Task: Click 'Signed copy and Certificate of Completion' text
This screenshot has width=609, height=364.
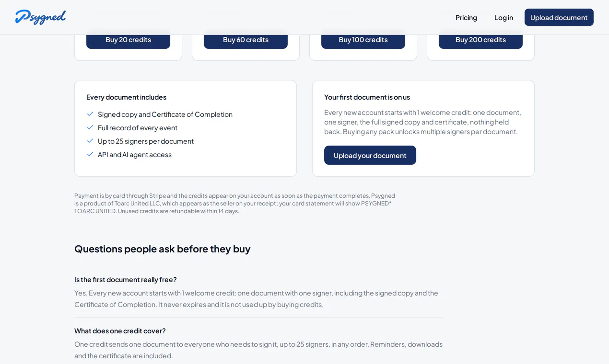Action: tap(165, 114)
